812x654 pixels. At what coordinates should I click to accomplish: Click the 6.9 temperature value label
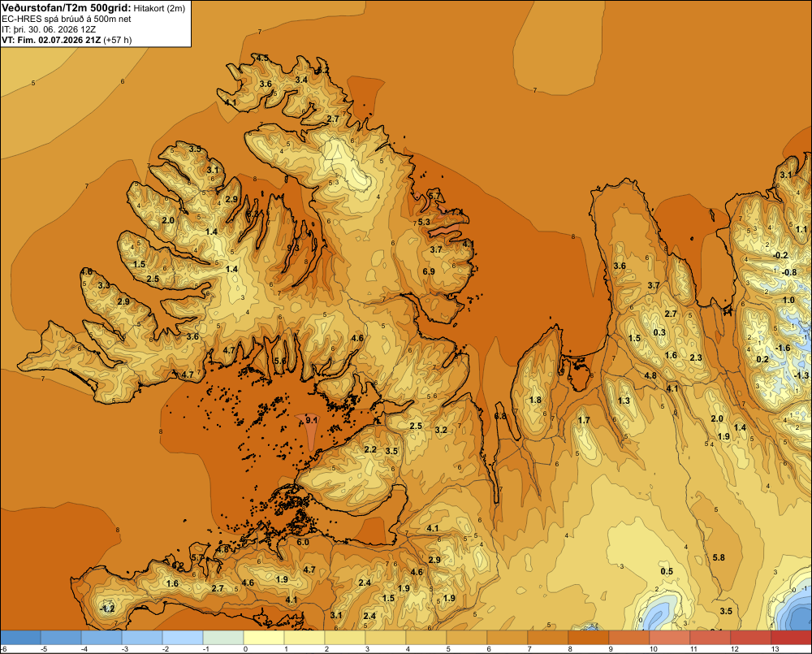[428, 271]
